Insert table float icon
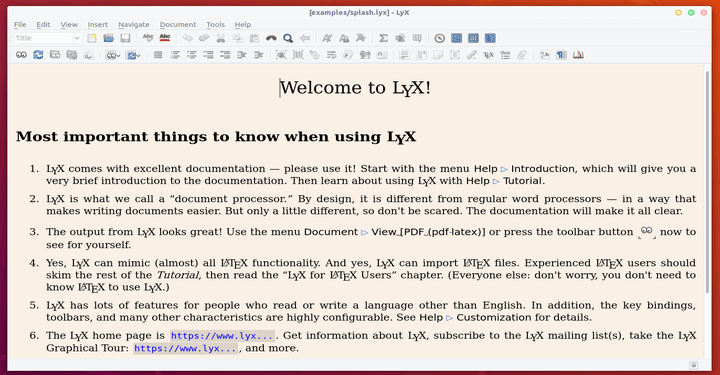The width and height of the screenshot is (720, 375). click(x=298, y=55)
